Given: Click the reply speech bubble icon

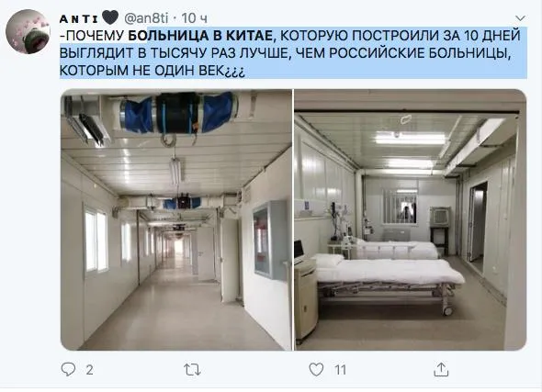Looking at the screenshot, I should point(68,369).
